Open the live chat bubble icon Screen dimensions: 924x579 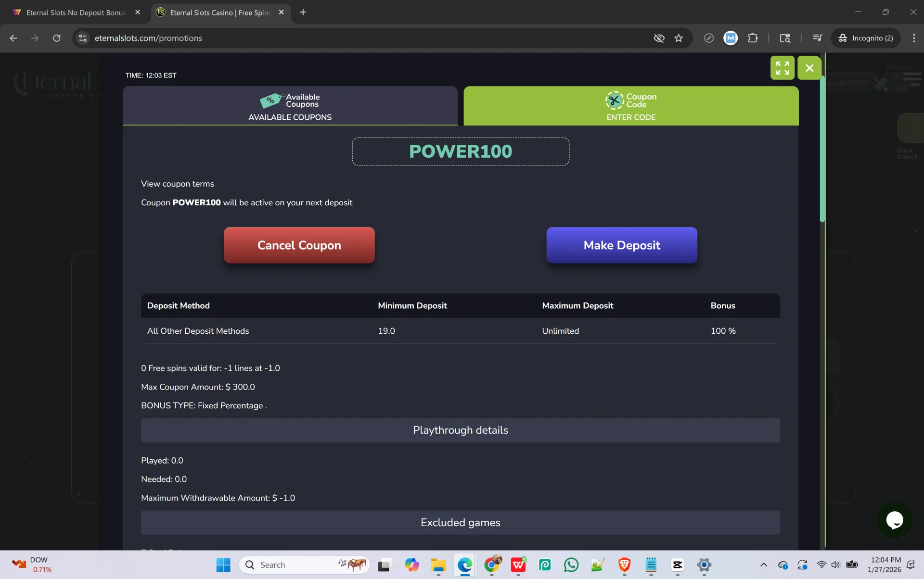coord(894,520)
